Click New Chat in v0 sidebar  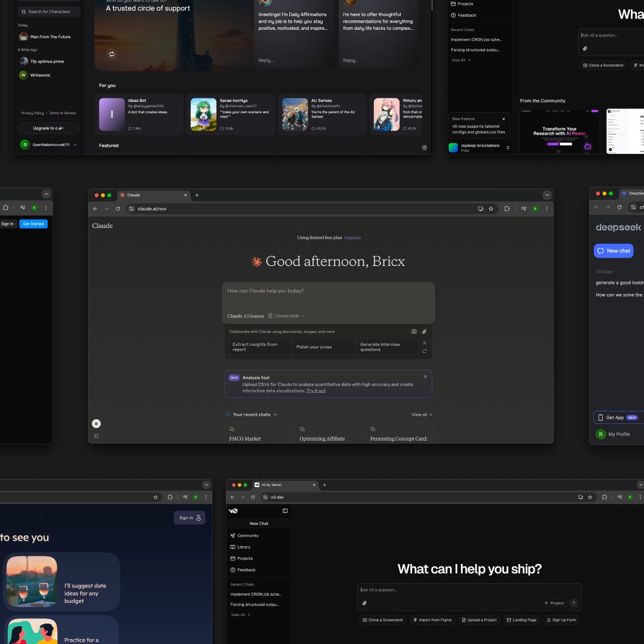pos(259,524)
